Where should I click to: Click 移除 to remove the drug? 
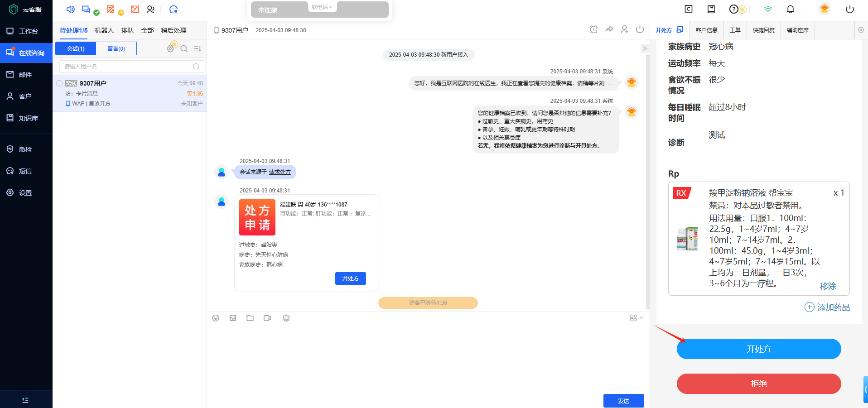[x=828, y=286]
